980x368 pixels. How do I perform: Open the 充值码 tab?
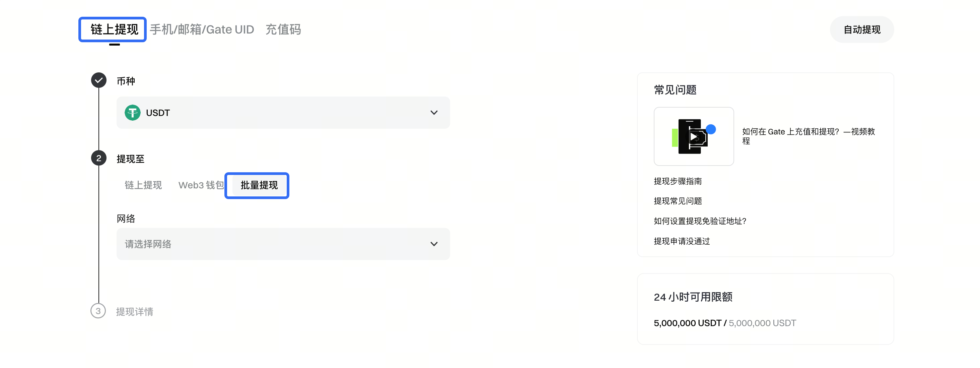283,29
